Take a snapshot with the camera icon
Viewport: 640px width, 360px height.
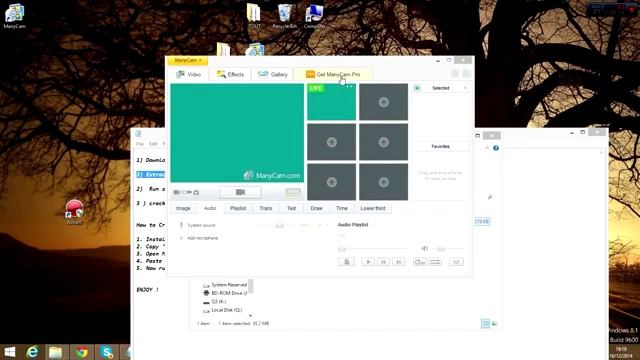click(196, 192)
